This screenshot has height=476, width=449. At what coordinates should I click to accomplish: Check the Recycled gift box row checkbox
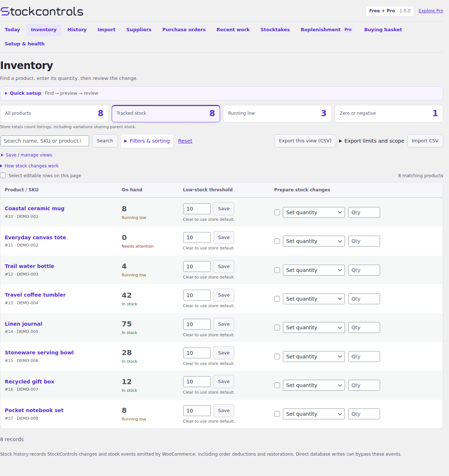(x=277, y=385)
